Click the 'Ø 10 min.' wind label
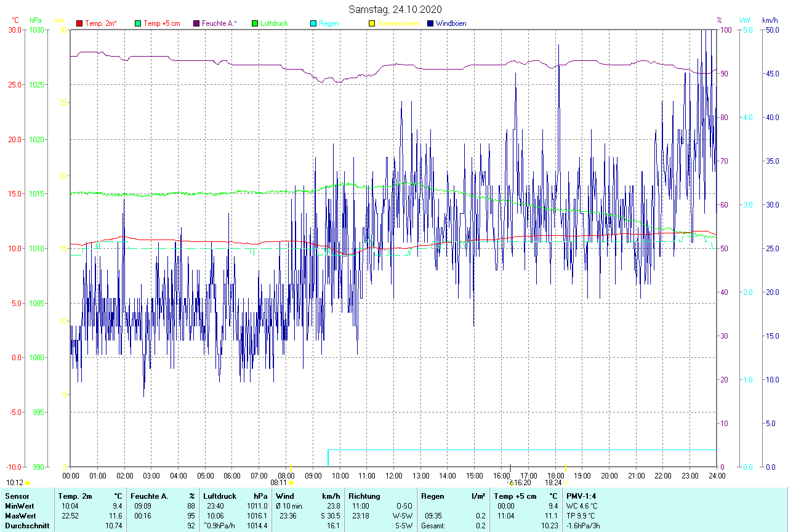This screenshot has height=532, width=788. point(289,506)
